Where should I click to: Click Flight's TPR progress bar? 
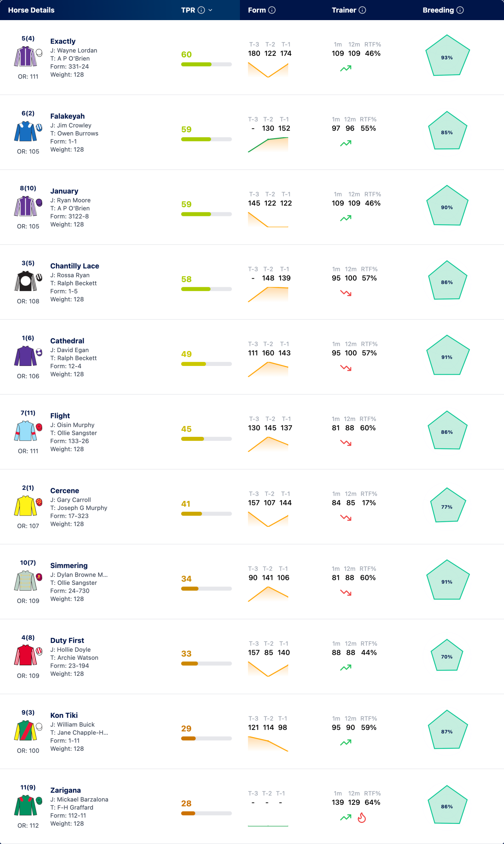click(x=206, y=439)
